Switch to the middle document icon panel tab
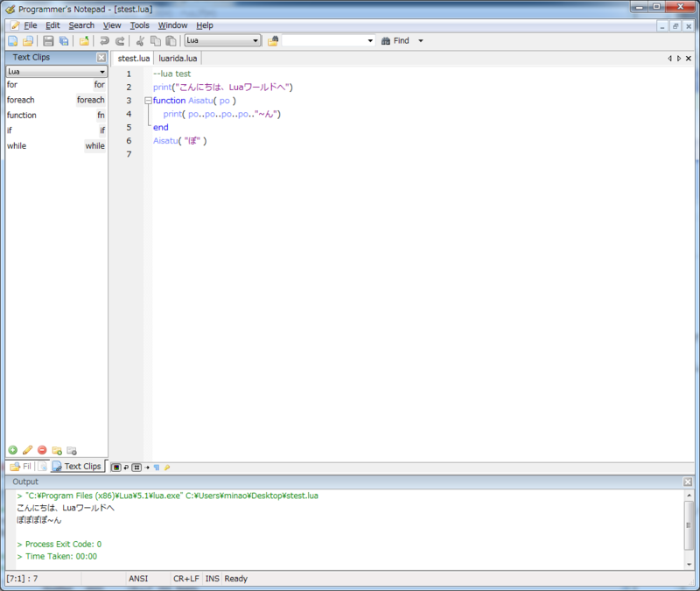 point(42,467)
